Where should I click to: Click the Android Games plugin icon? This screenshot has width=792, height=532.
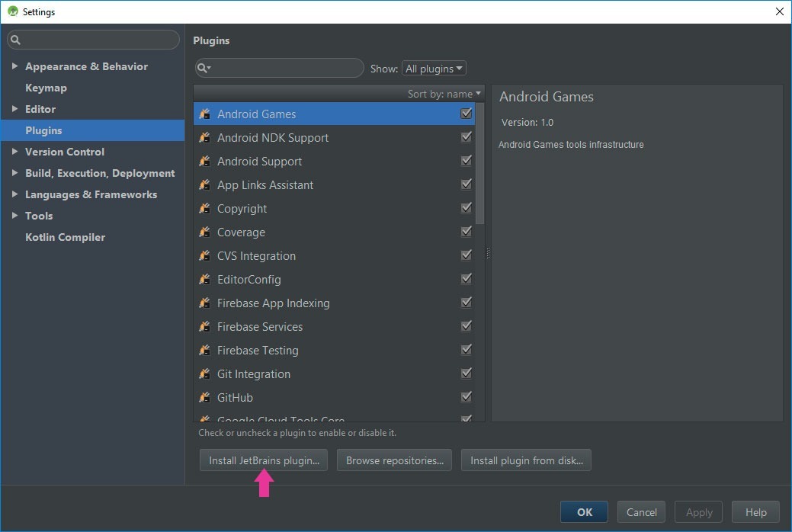click(204, 114)
